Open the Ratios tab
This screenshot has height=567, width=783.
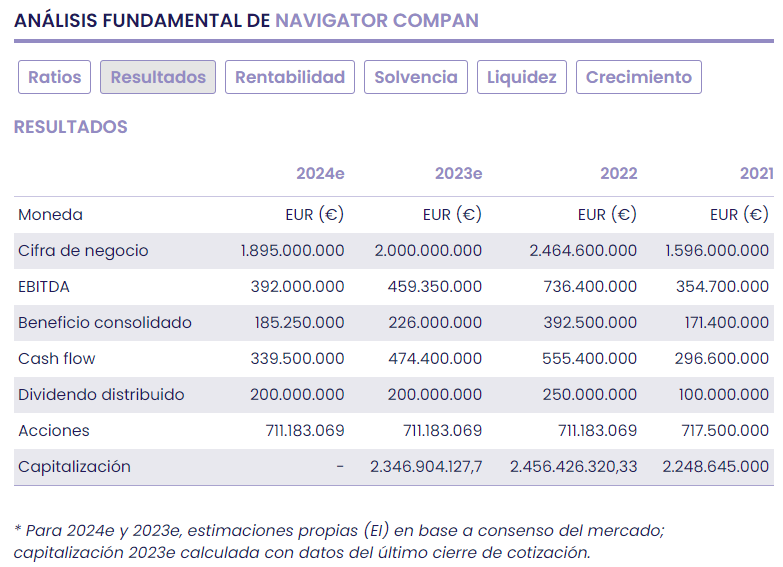pos(55,77)
